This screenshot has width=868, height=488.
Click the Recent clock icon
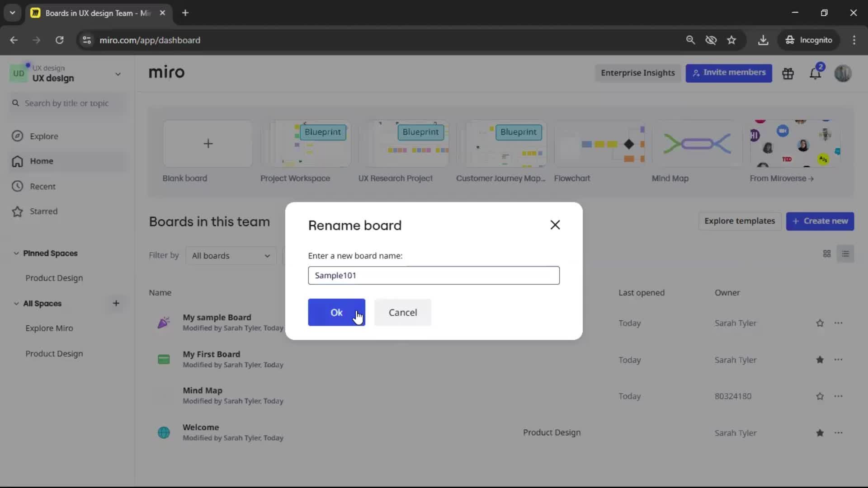click(17, 186)
